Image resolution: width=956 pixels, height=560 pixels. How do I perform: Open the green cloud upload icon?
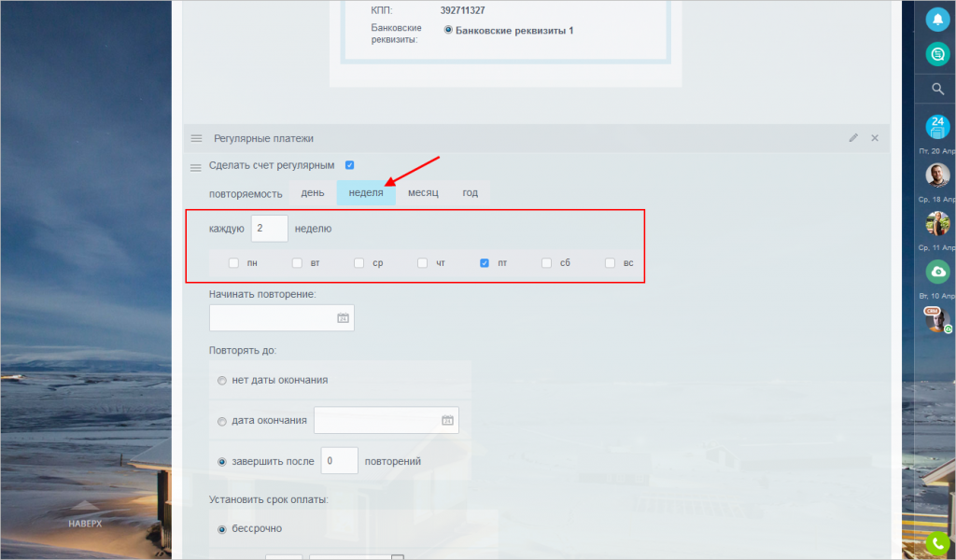tap(937, 272)
